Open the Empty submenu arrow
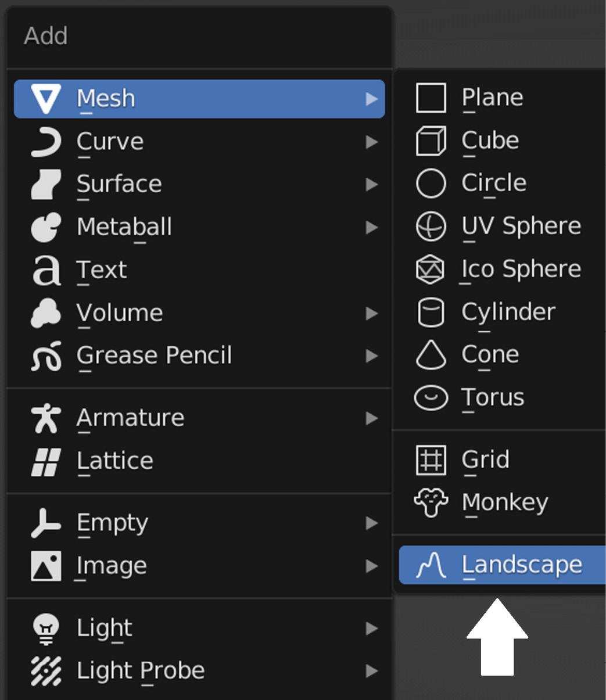The height and width of the screenshot is (700, 606). [372, 523]
